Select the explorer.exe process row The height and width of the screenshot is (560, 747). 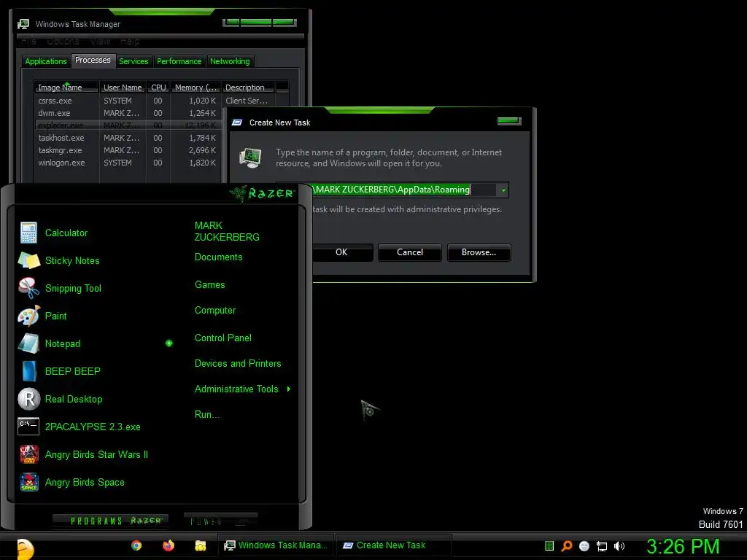[128, 125]
